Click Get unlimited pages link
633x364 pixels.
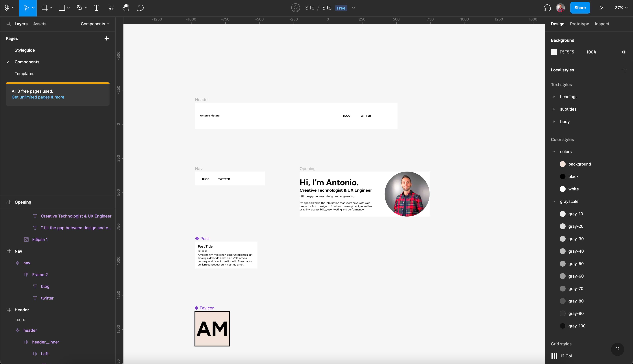click(38, 97)
